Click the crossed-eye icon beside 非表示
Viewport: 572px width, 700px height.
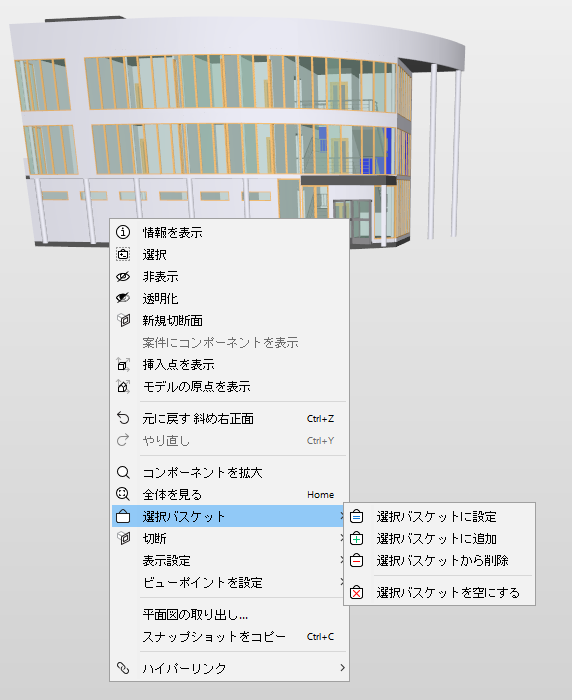pyautogui.click(x=123, y=276)
